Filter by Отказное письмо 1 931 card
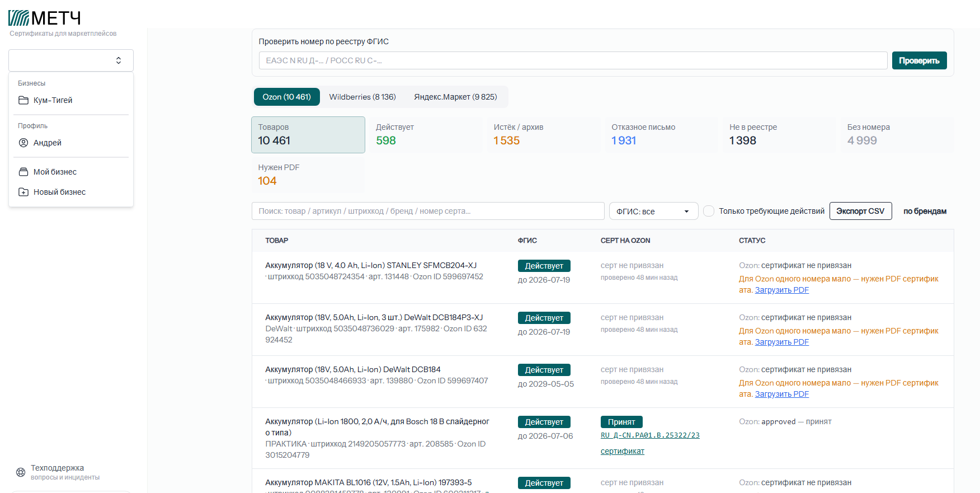Image resolution: width=980 pixels, height=493 pixels. pos(662,135)
